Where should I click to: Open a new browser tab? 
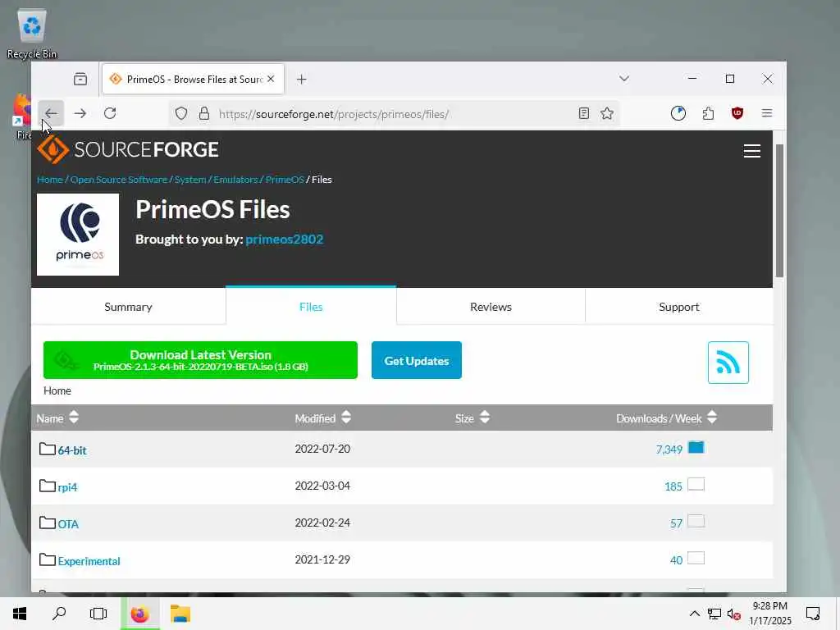(x=302, y=80)
